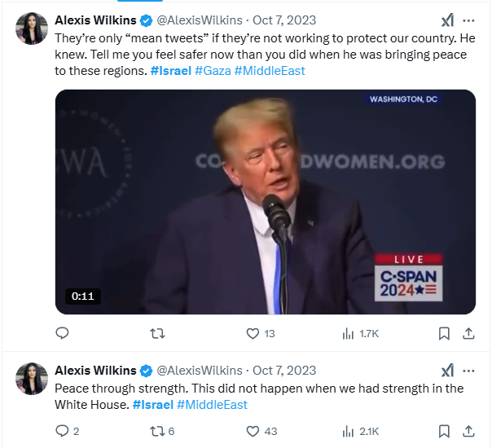Reply to "Peace through strength" tweet
Viewport: 492px width, 448px height.
(x=67, y=431)
